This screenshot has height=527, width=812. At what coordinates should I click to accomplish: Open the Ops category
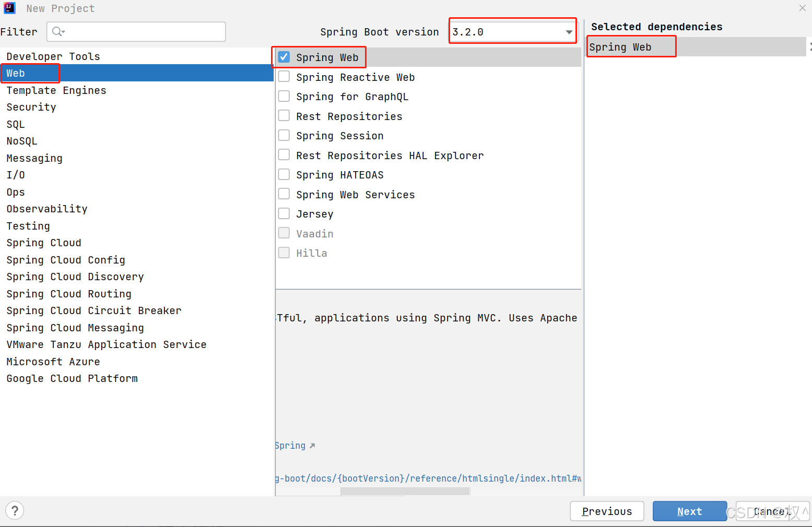click(137, 192)
